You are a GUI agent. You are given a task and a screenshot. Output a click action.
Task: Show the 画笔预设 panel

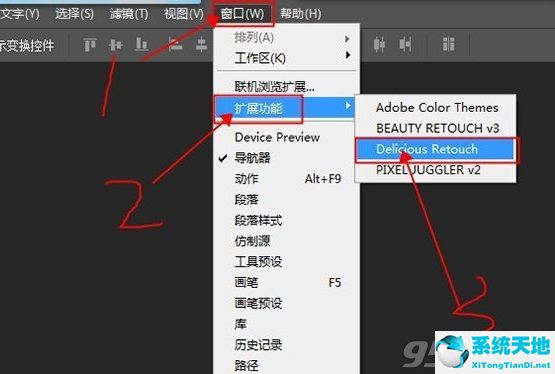click(x=286, y=303)
